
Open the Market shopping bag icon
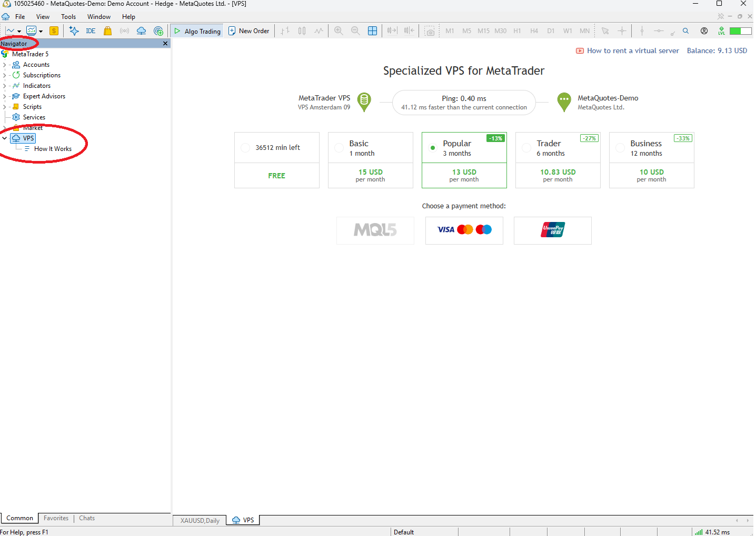[108, 31]
